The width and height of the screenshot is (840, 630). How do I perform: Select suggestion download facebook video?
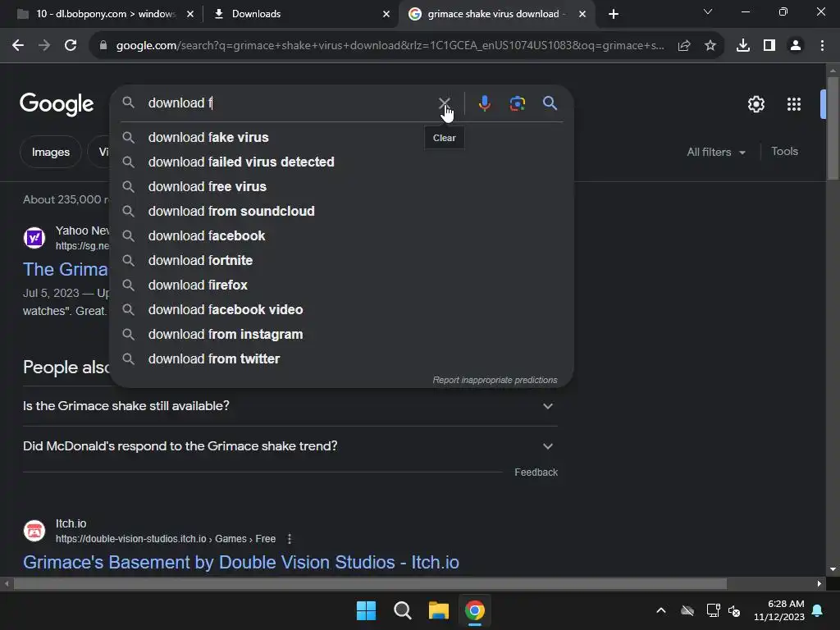click(341, 309)
